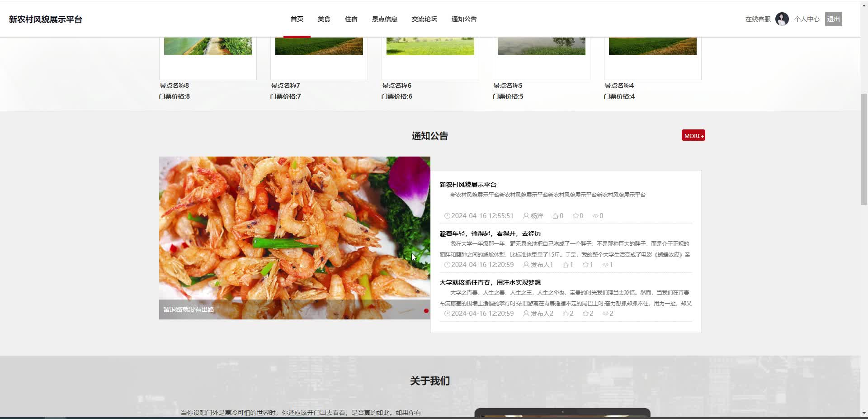The image size is (868, 419).
Task: Click the summary text beginning 大学之青春
Action: [566, 298]
